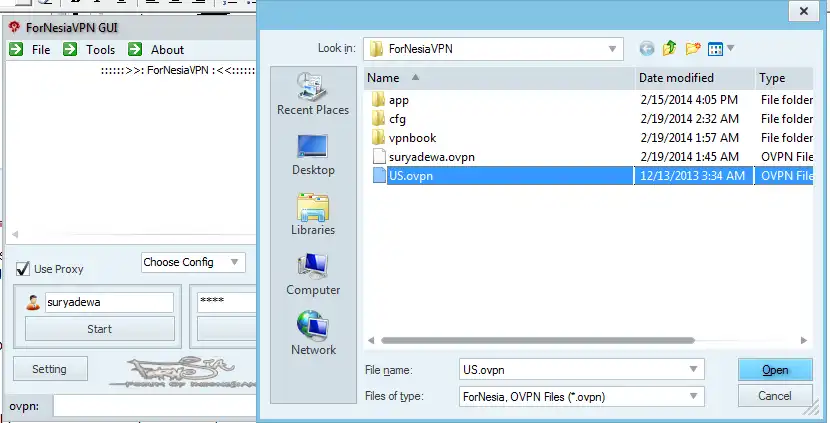The width and height of the screenshot is (830, 423).
Task: Click the Cancel button
Action: [775, 396]
